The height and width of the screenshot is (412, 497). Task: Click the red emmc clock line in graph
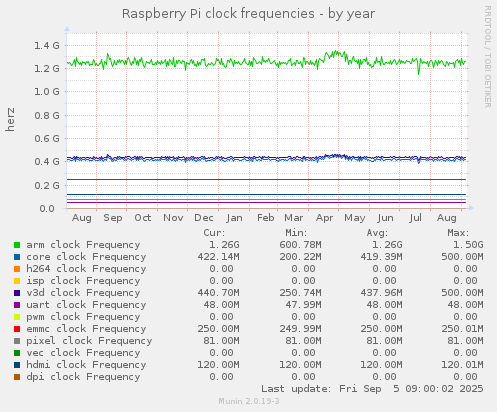(267, 180)
